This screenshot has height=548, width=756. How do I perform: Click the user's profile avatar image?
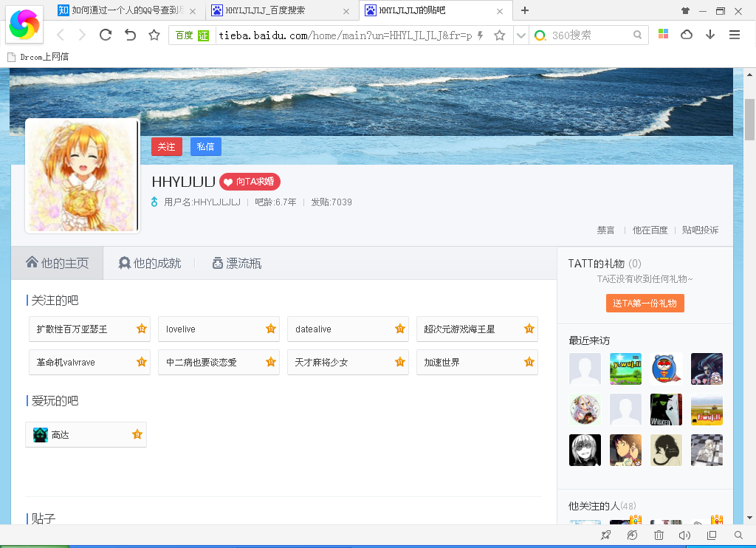point(83,176)
